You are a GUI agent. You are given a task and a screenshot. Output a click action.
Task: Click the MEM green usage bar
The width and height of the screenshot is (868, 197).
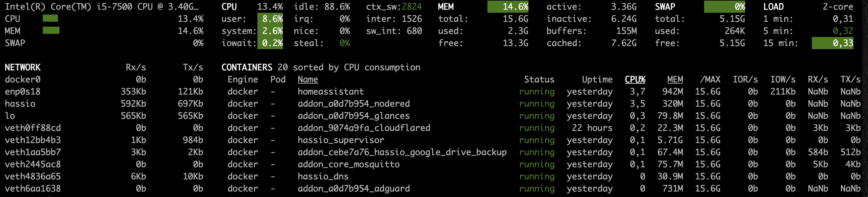[x=51, y=31]
